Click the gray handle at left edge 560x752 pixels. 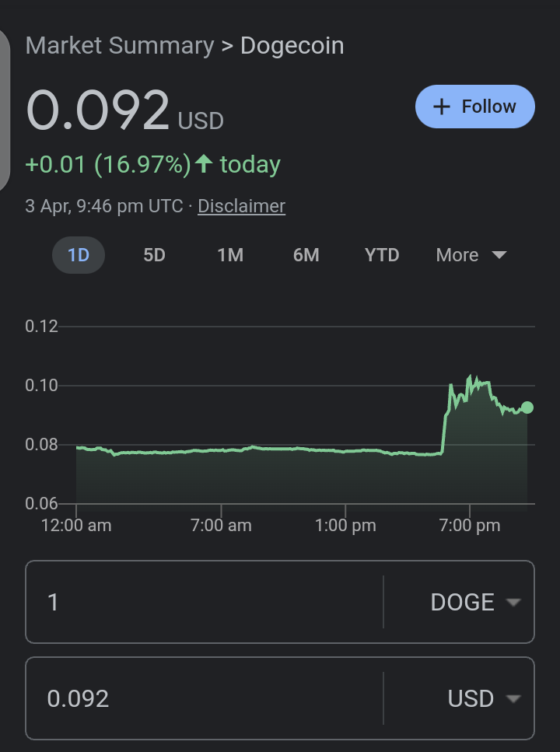tap(5, 111)
